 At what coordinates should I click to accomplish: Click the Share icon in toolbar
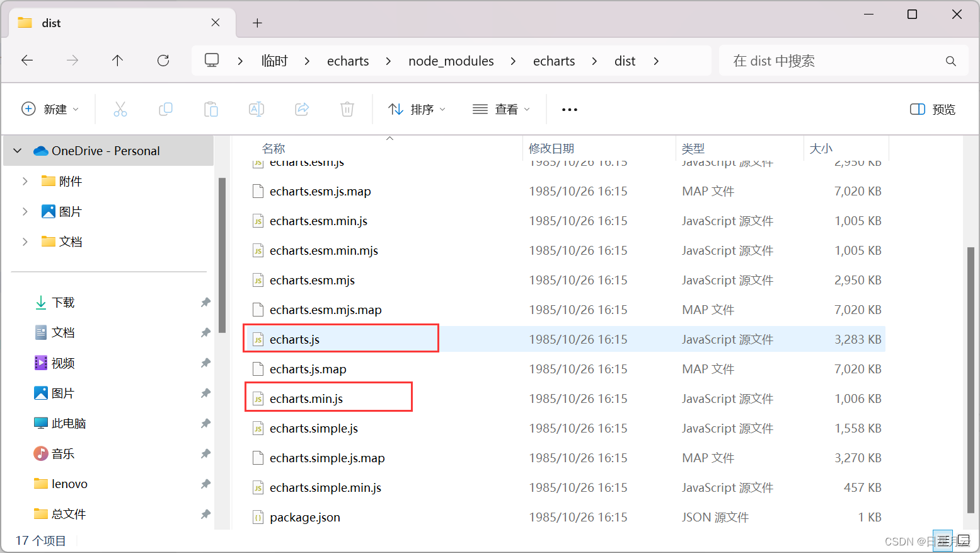[302, 109]
